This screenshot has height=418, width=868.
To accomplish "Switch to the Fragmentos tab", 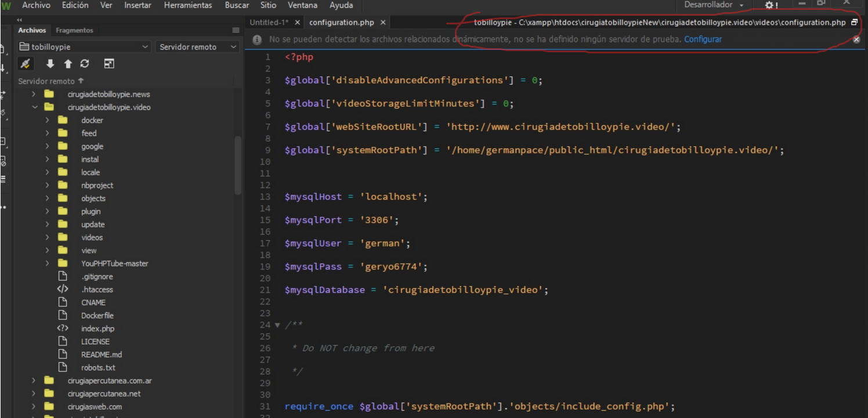I will click(x=74, y=30).
